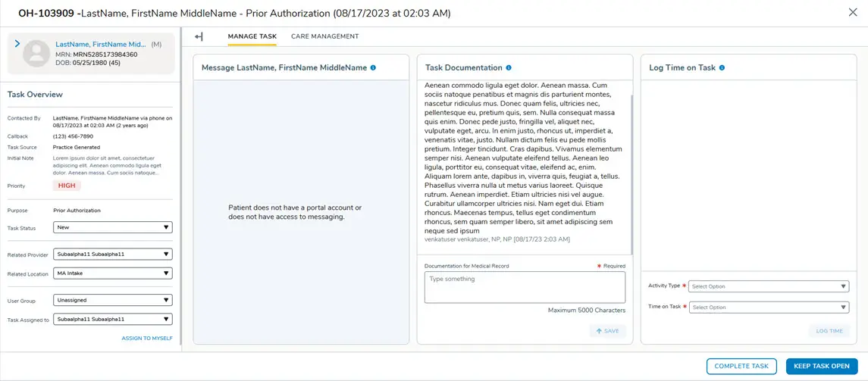Open the Related Location dropdown
This screenshot has width=868, height=381.
[x=113, y=273]
